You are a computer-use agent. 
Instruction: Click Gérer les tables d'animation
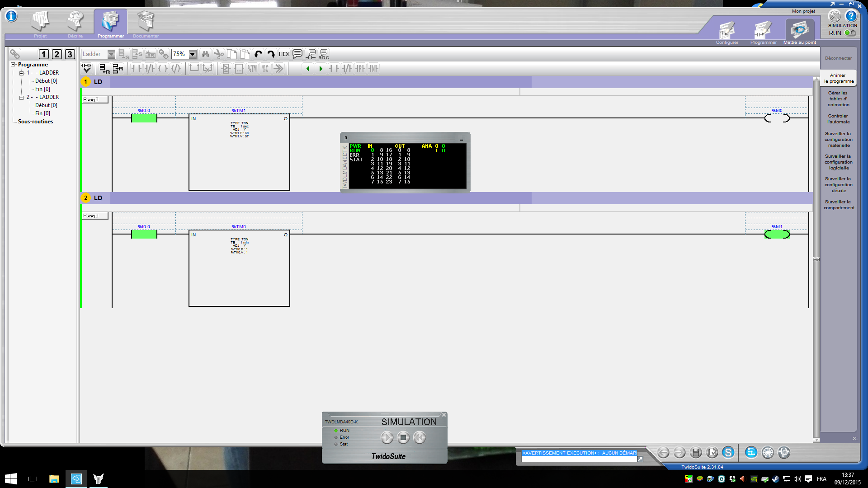pos(839,99)
